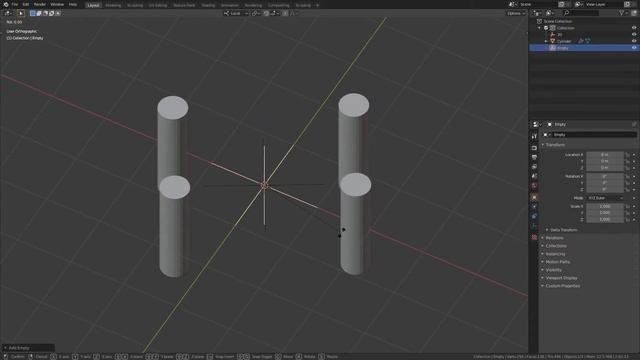Expand the Delta Transform panel

(x=563, y=230)
